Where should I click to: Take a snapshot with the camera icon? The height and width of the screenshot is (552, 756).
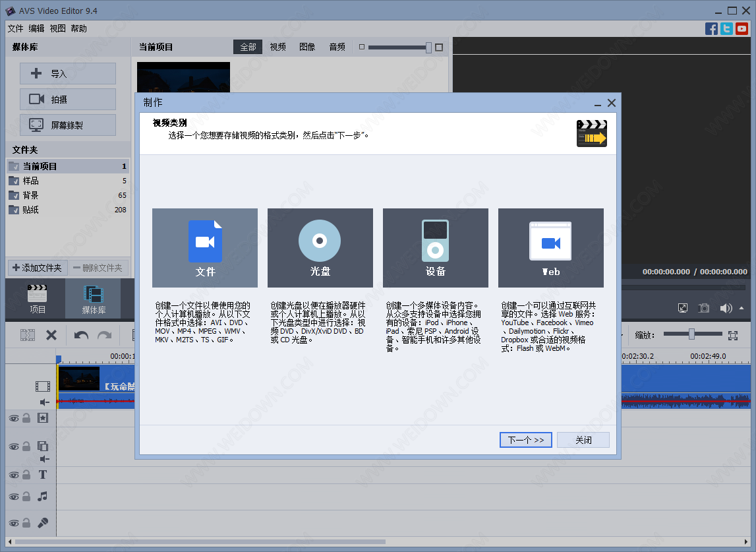(705, 308)
